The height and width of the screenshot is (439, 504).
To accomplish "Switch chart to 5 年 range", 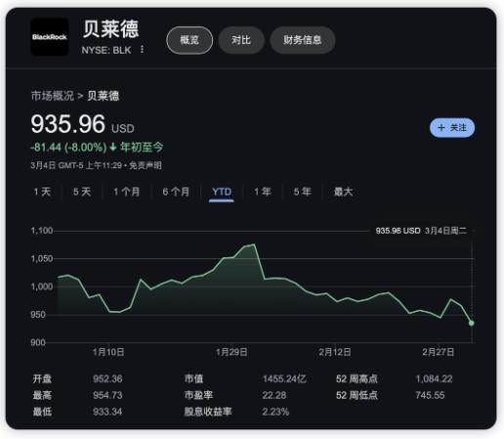I will (x=303, y=192).
